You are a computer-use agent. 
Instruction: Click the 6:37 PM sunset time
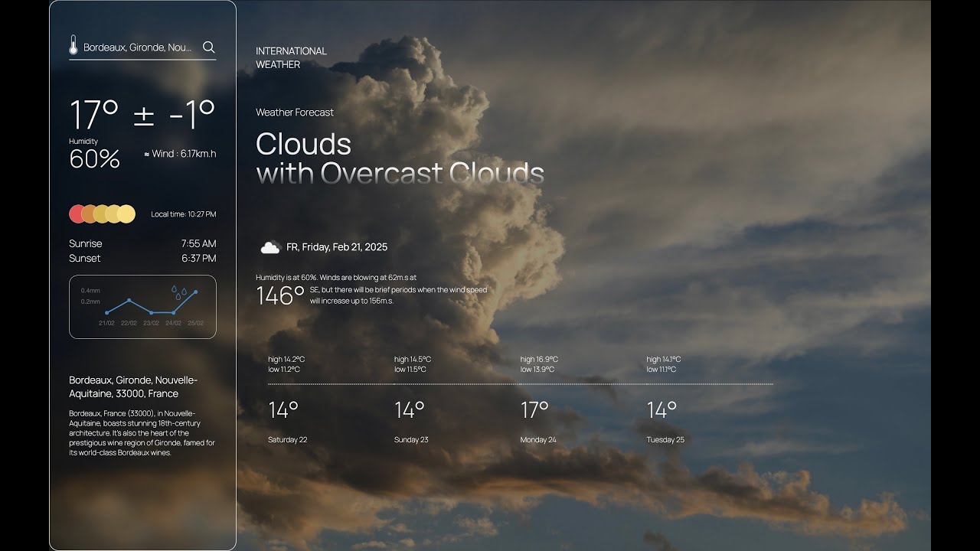click(198, 258)
